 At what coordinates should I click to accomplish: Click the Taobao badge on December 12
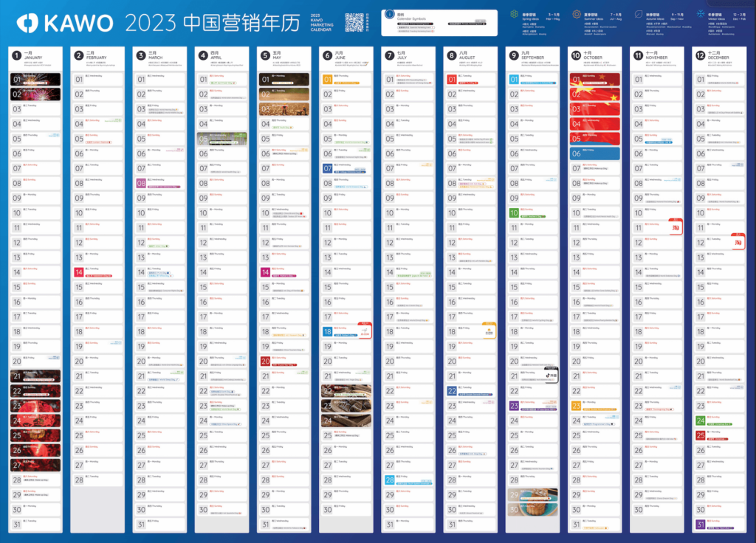coord(738,242)
